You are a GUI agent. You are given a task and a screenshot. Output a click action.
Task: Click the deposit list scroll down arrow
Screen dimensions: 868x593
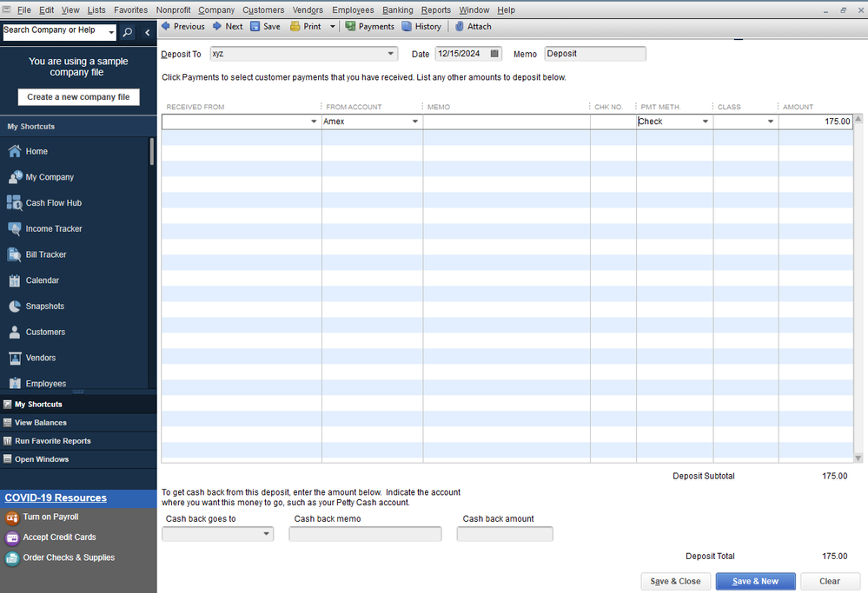858,458
